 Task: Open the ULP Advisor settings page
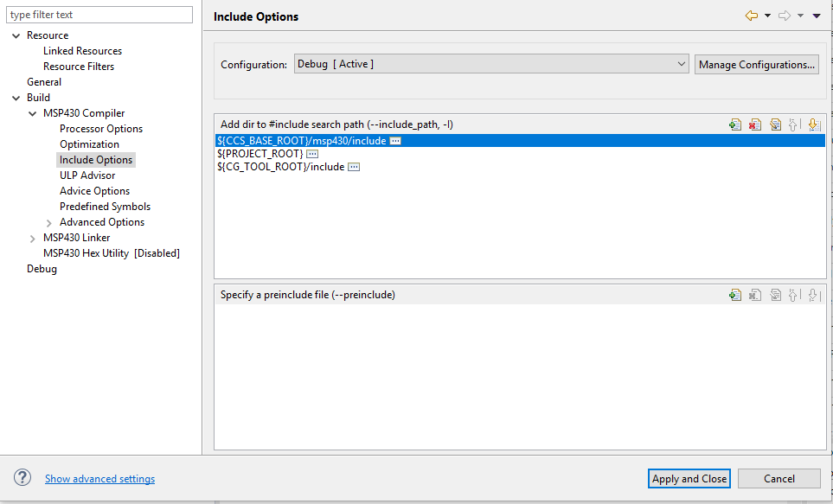87,175
